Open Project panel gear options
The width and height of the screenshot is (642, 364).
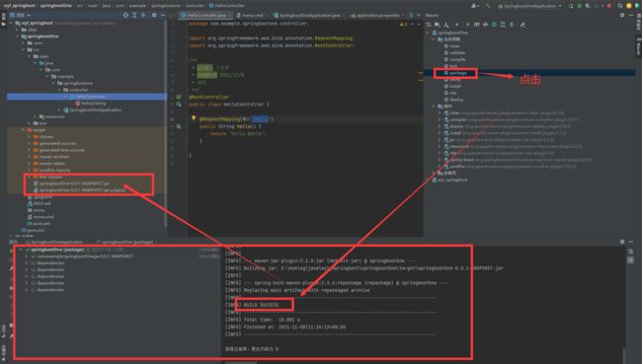point(154,15)
